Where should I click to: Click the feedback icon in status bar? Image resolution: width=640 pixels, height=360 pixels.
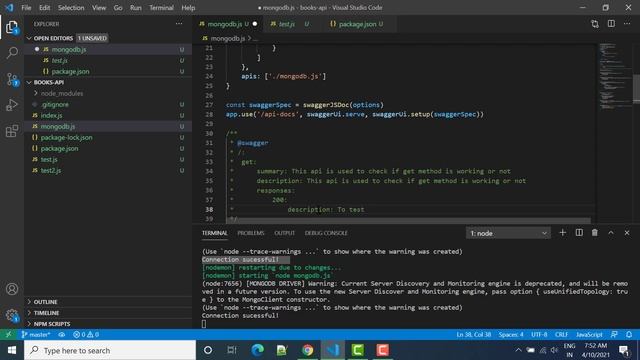pyautogui.click(x=614, y=334)
